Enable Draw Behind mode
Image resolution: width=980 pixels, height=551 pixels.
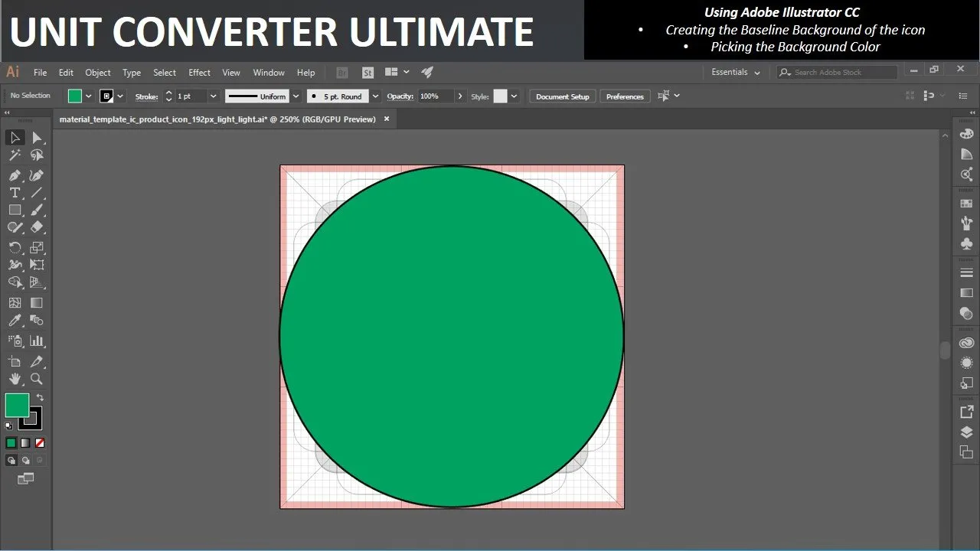coord(25,461)
